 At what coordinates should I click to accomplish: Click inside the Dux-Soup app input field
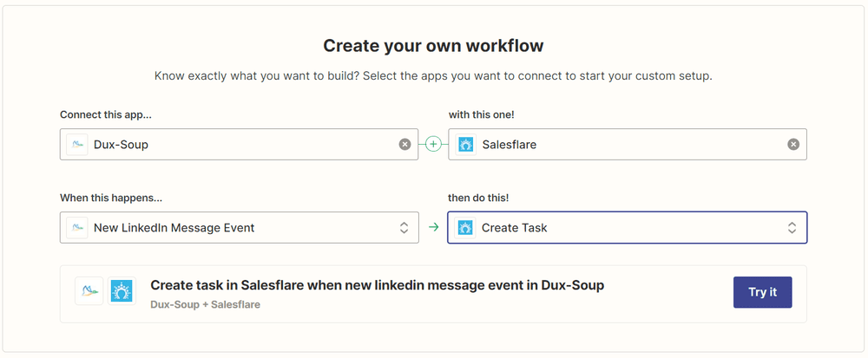[240, 145]
